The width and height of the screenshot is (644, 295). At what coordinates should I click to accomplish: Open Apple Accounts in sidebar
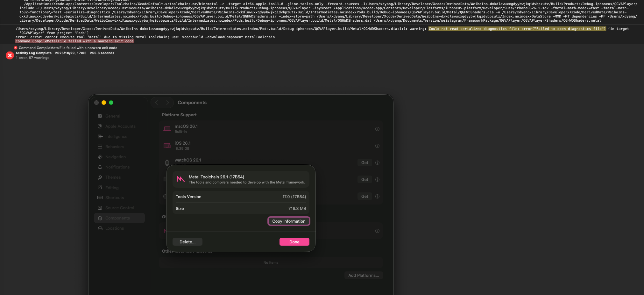(120, 126)
